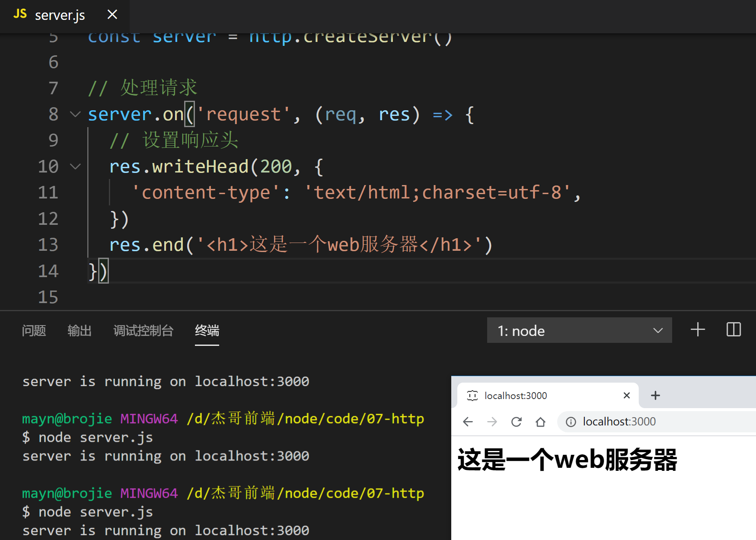Switch to the 调试控制台 tab
This screenshot has height=540, width=756.
click(144, 331)
